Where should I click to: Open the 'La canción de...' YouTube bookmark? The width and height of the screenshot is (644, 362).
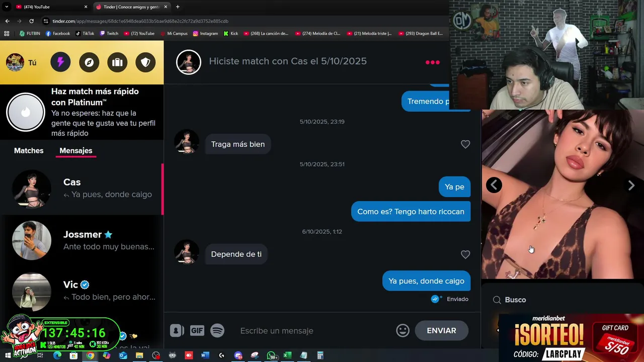pyautogui.click(x=266, y=34)
